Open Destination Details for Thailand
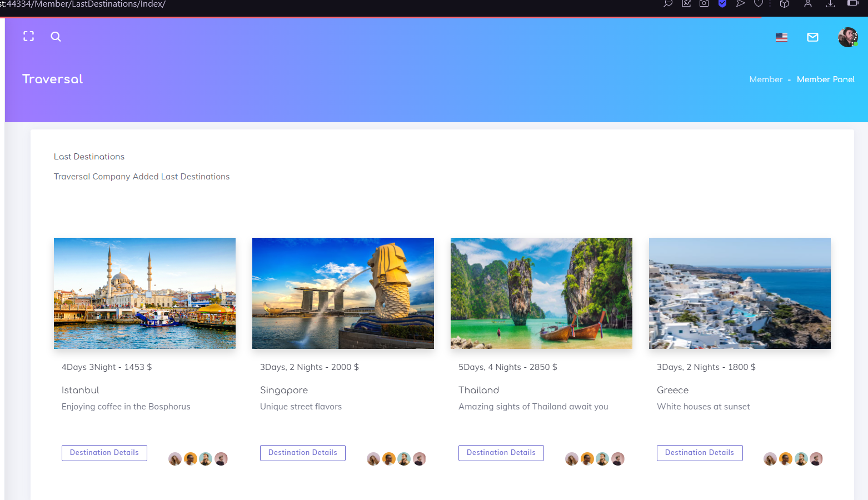The height and width of the screenshot is (500, 868). point(501,453)
